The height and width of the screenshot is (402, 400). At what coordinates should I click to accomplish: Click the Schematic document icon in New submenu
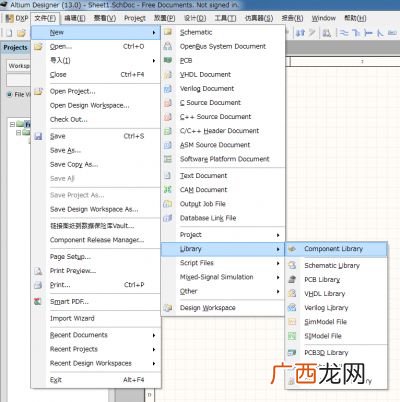click(x=168, y=32)
